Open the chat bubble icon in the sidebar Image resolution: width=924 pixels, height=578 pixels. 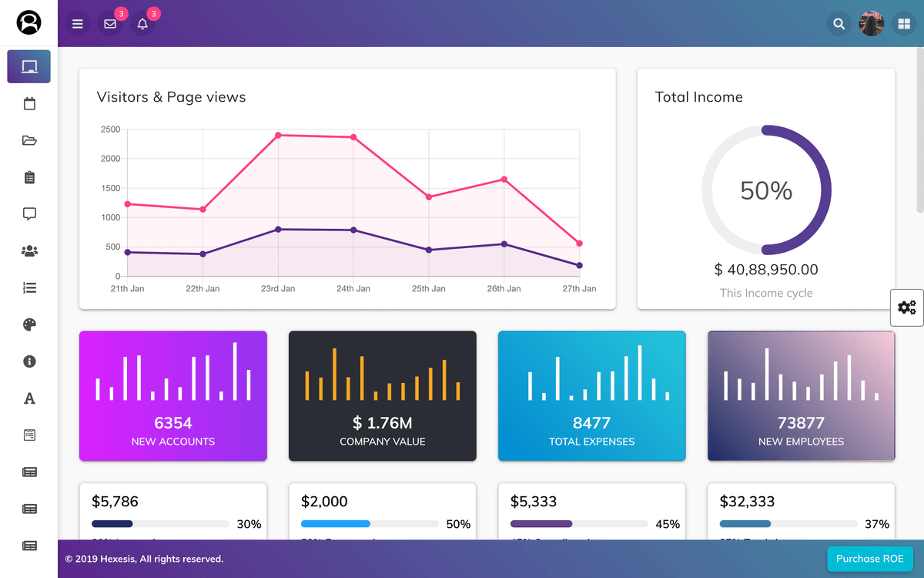click(x=29, y=214)
